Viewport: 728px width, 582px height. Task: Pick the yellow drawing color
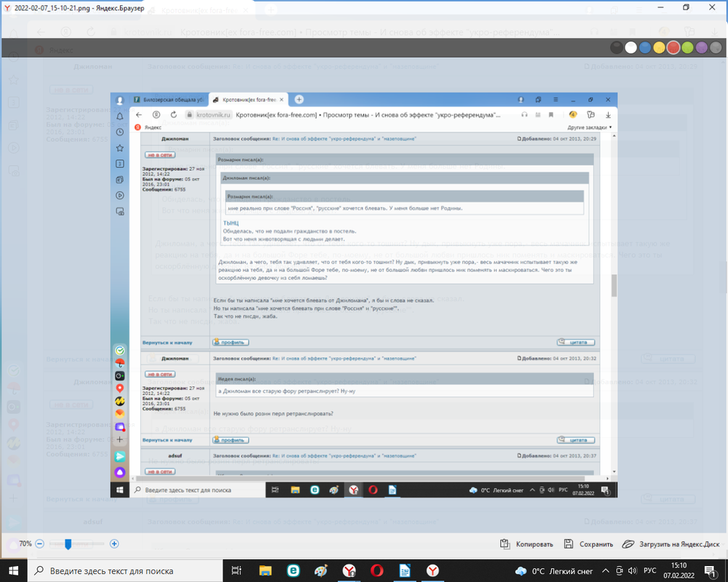point(659,48)
